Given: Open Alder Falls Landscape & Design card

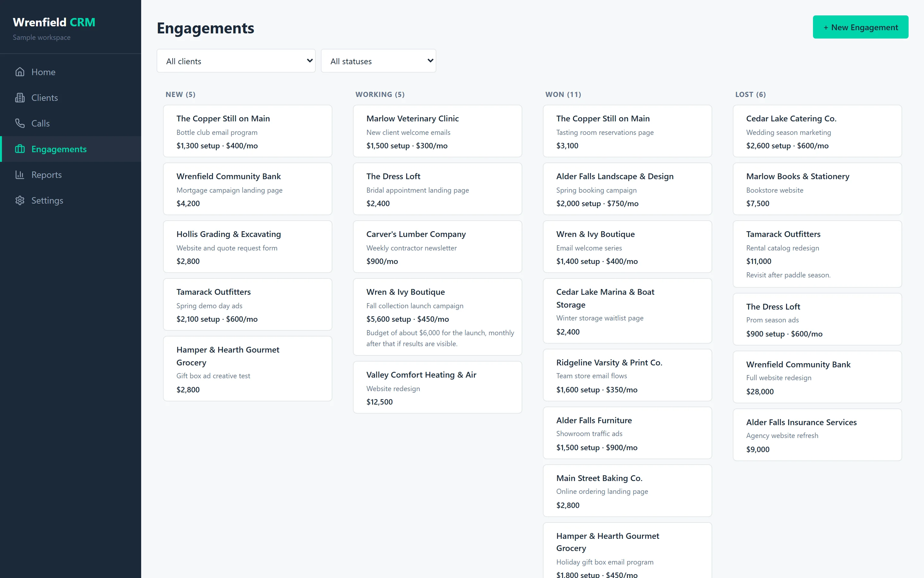Looking at the screenshot, I should (627, 189).
